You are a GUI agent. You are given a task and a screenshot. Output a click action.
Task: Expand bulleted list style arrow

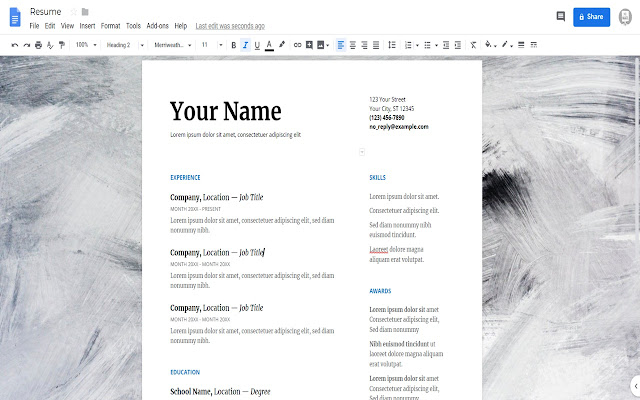(436, 45)
